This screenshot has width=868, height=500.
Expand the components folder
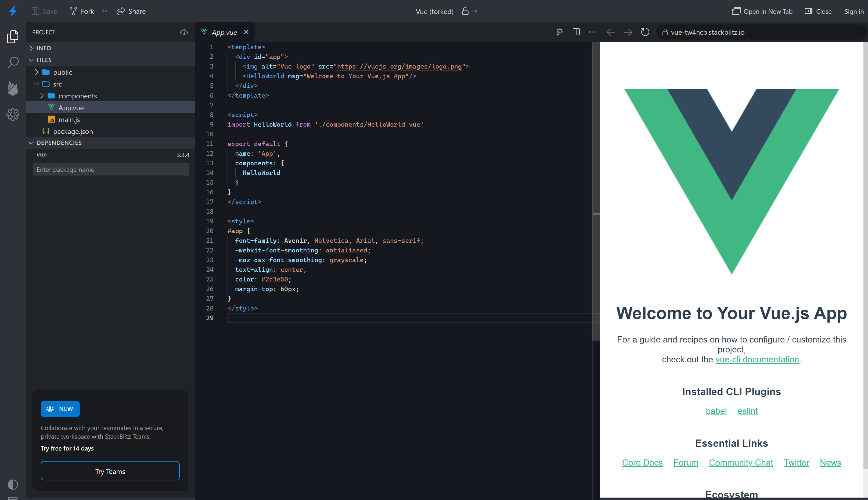click(110, 96)
